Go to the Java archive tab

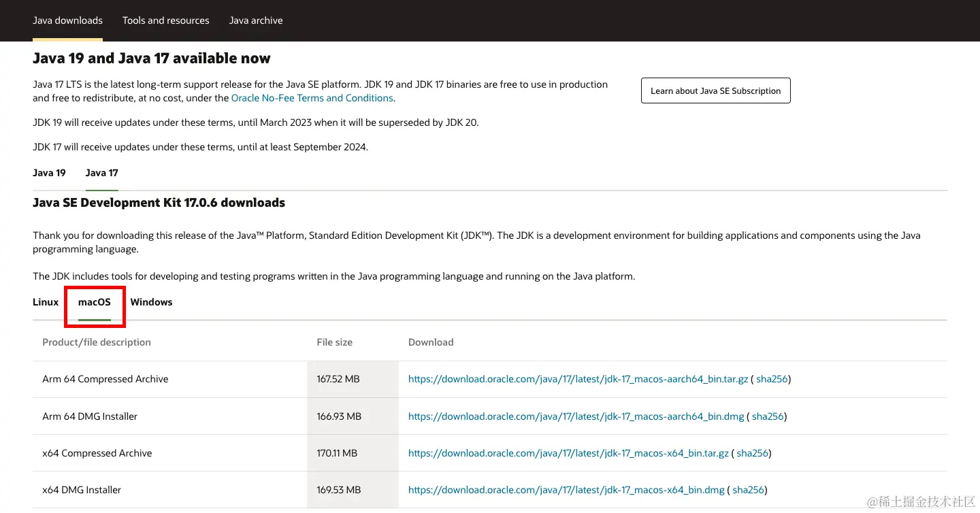click(x=256, y=20)
